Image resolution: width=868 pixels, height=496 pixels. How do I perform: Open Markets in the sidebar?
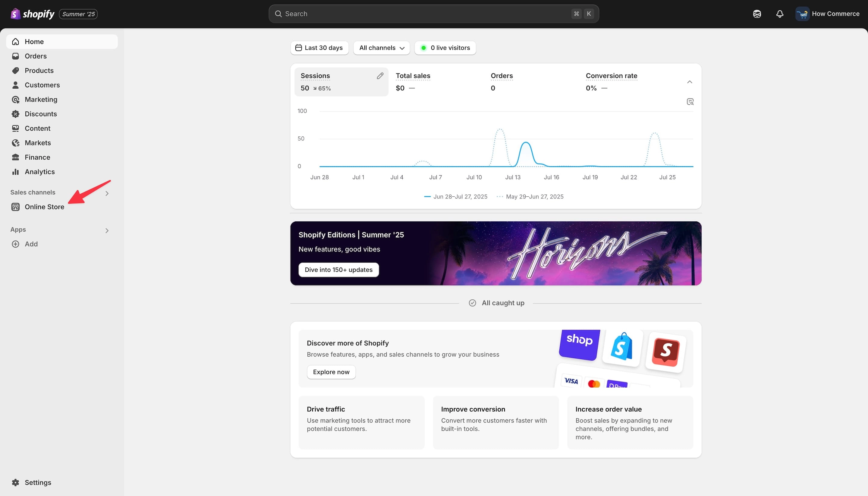click(x=62, y=143)
